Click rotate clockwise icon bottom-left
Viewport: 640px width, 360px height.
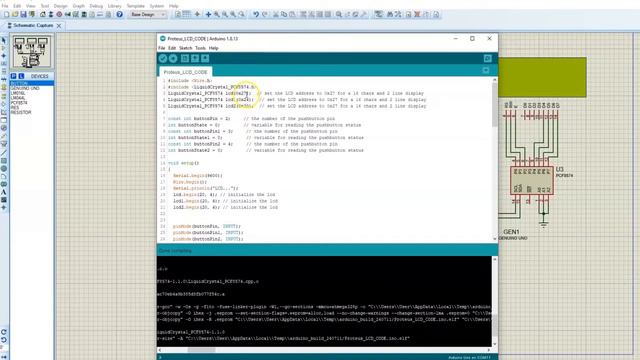[4, 332]
